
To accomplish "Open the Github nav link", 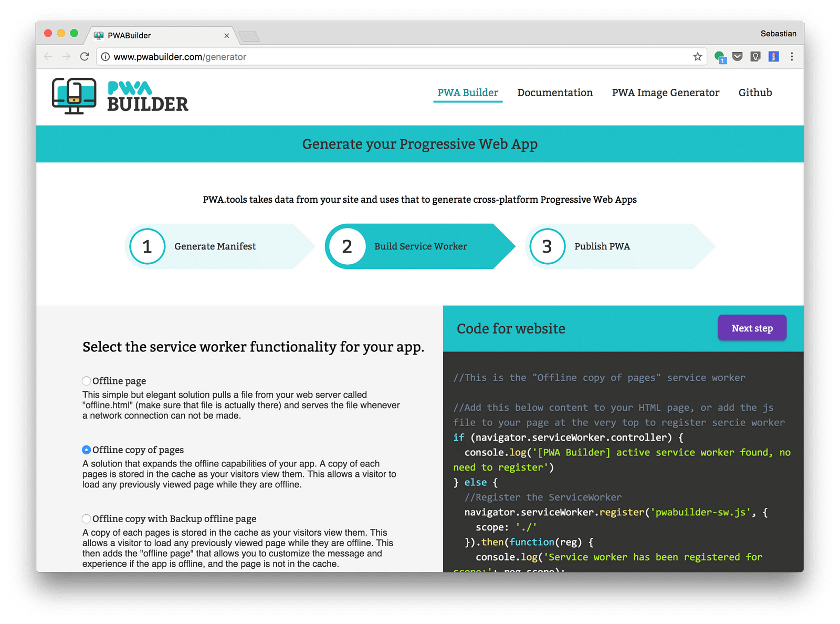I will coord(755,93).
